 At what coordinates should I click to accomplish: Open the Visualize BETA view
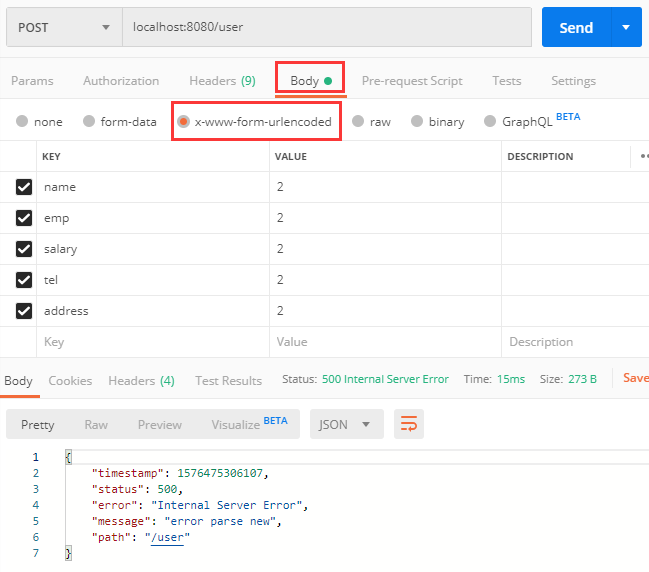[249, 424]
